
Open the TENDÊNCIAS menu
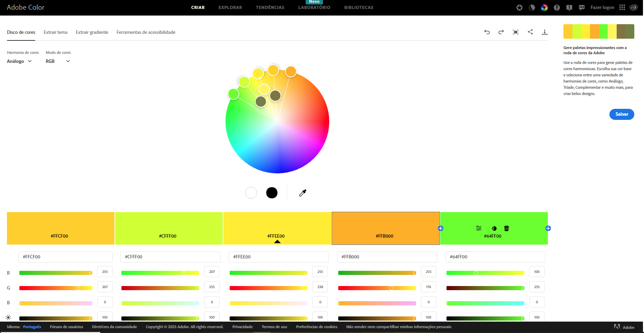click(270, 8)
